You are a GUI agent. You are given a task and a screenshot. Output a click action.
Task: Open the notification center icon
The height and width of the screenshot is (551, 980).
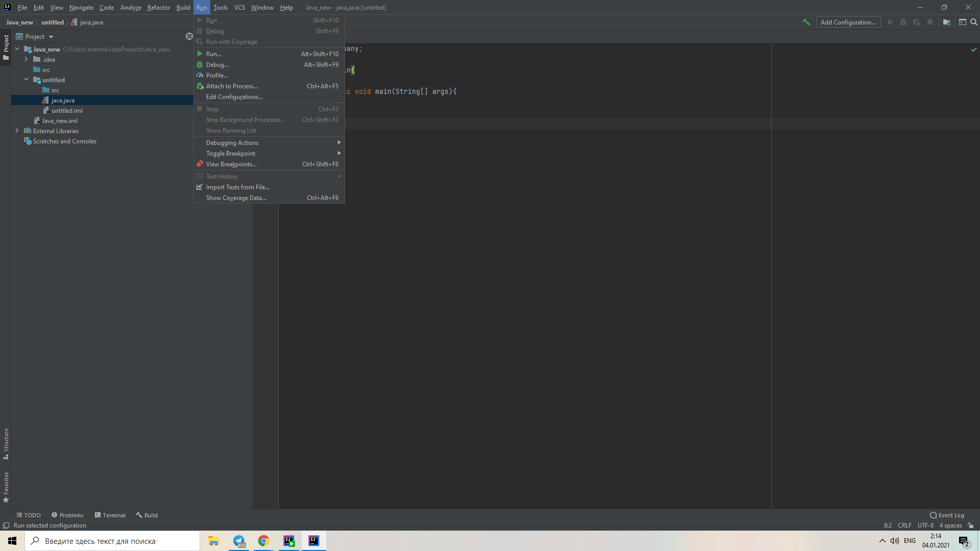click(964, 541)
